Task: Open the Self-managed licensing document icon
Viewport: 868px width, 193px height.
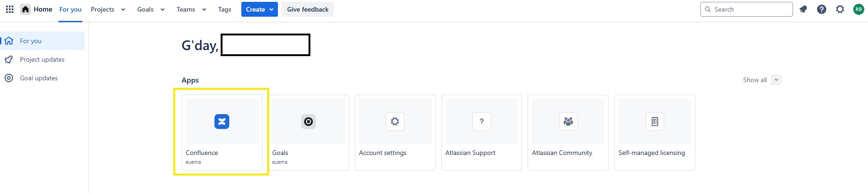Action: [655, 122]
